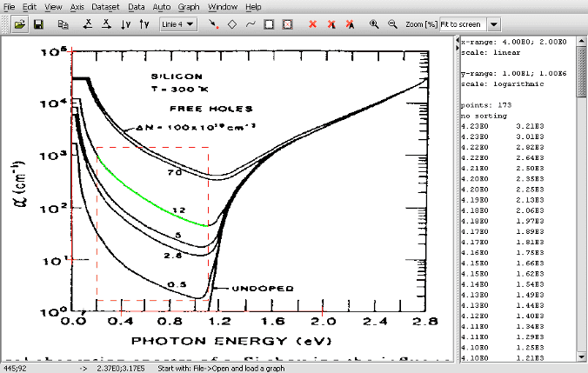Select the Y axis down-arrow tool
The width and height of the screenshot is (588, 373).
pos(125,24)
